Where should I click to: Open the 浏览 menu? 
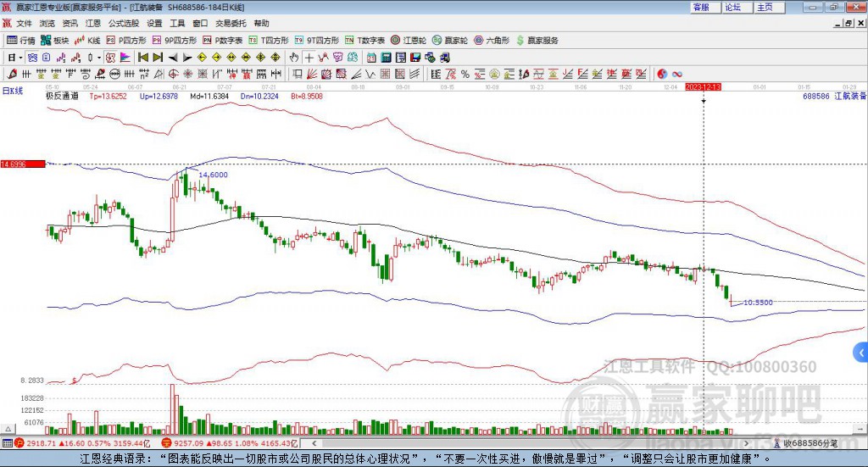click(x=47, y=23)
